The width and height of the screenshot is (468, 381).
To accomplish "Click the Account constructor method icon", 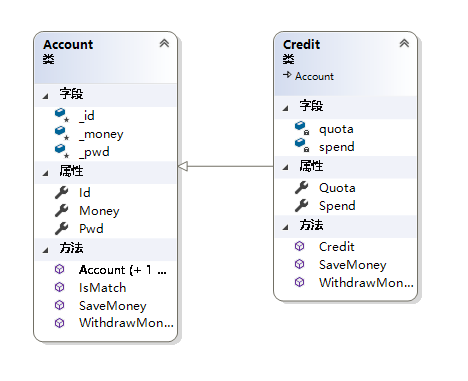I will click(59, 269).
